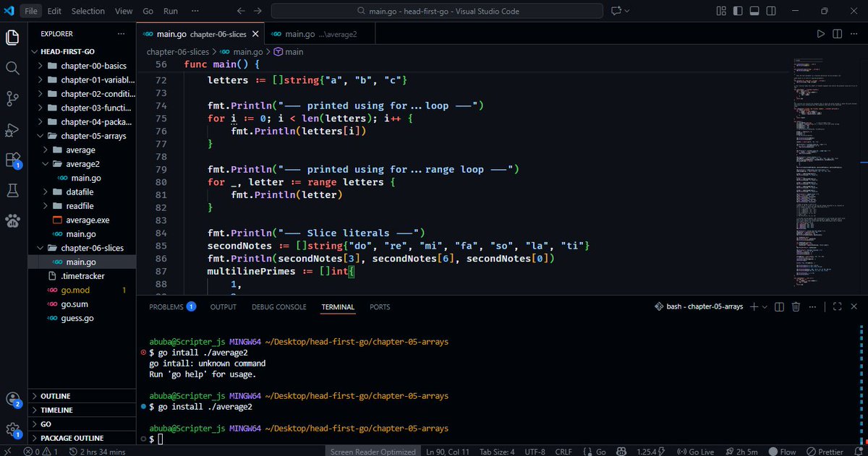Change CRLF line ending
The width and height of the screenshot is (868, 456).
(x=563, y=451)
